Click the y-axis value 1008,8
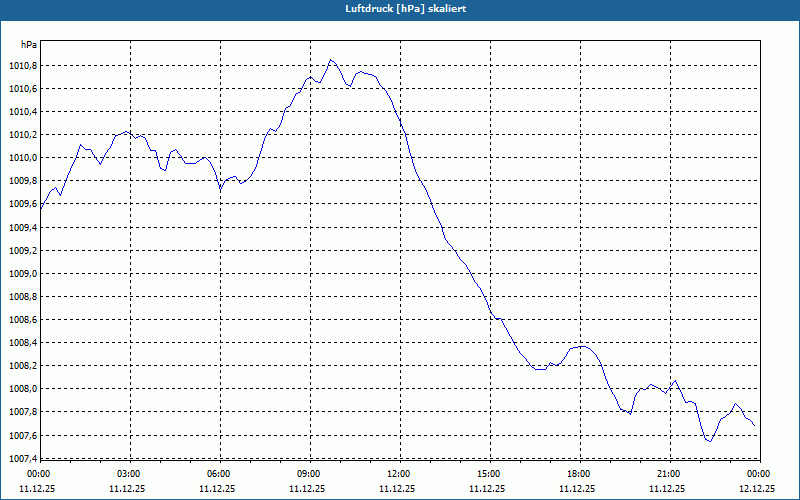Screen dimensions: 800x500 [x=23, y=296]
